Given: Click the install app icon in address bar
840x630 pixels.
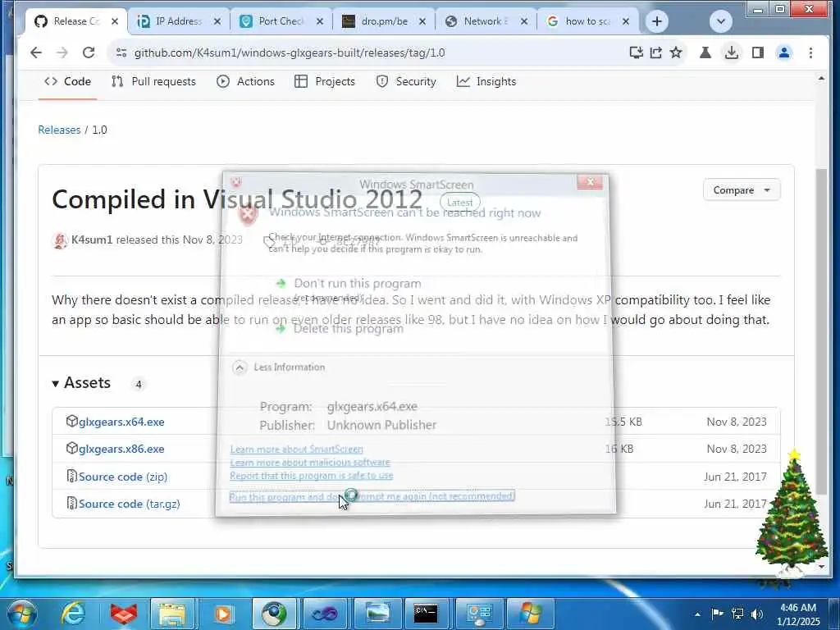Looking at the screenshot, I should click(x=636, y=52).
